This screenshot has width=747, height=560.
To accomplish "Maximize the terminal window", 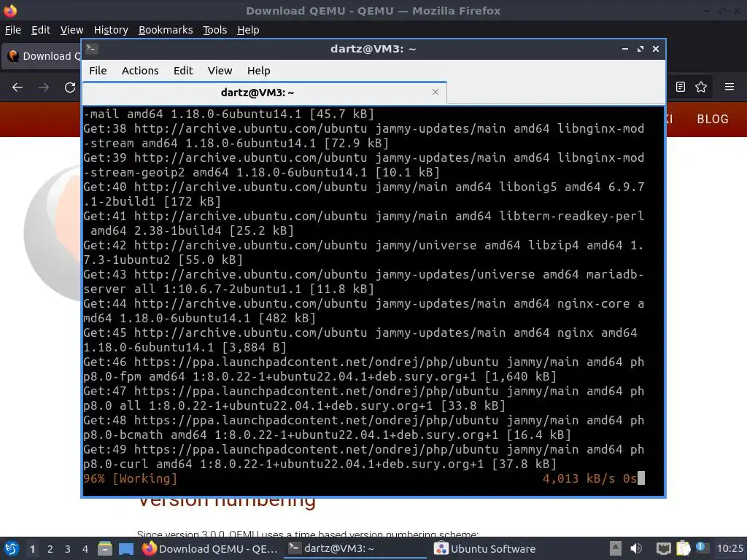I will [x=640, y=49].
